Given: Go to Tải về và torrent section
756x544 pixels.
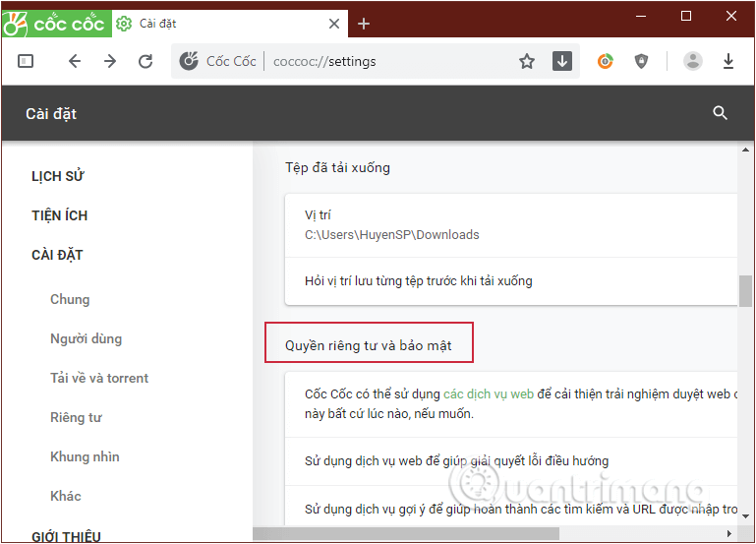Looking at the screenshot, I should 99,378.
